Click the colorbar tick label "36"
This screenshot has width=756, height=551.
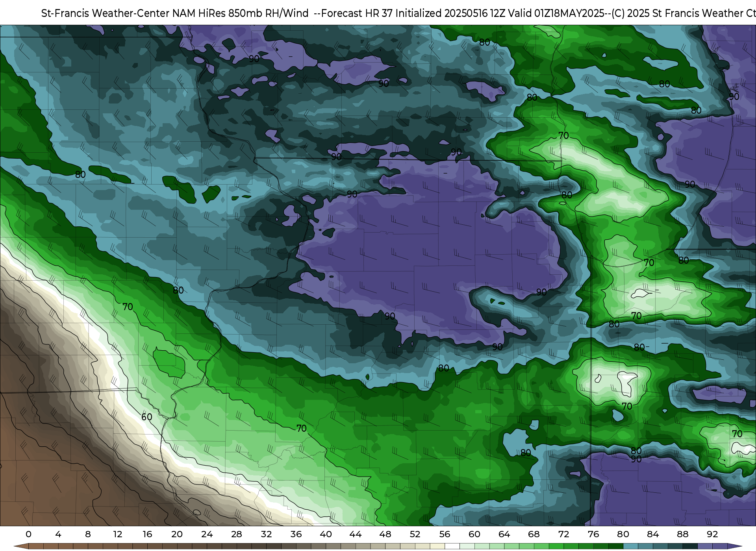point(296,534)
